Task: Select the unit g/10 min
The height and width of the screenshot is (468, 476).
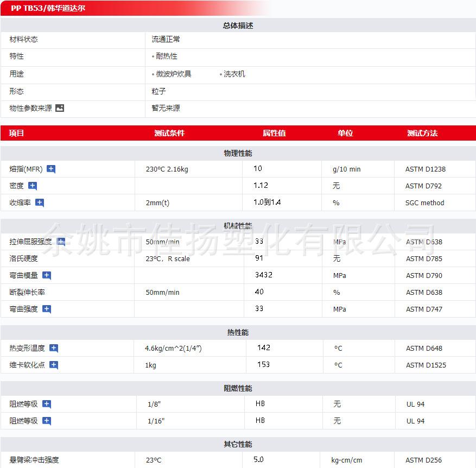Action: (x=347, y=169)
